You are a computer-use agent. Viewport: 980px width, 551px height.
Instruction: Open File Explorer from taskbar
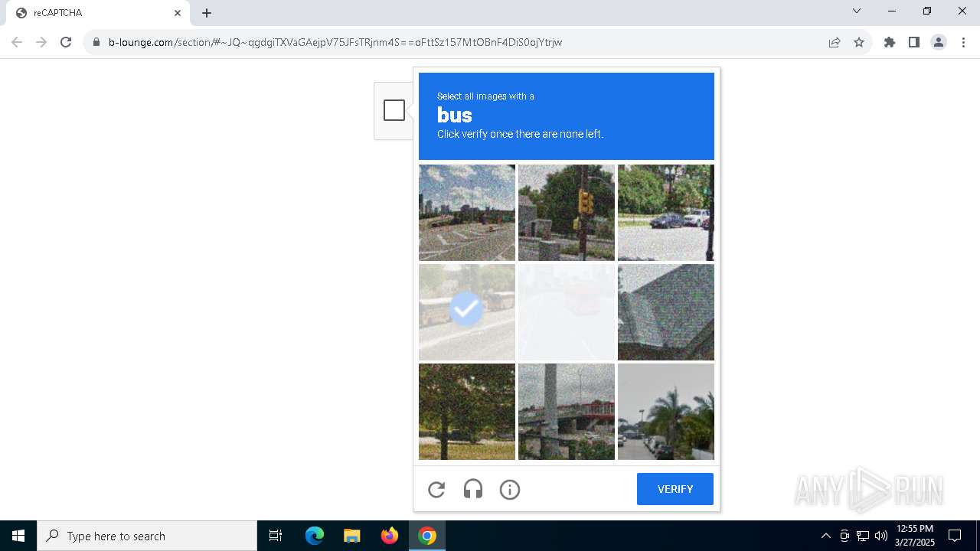(x=352, y=536)
